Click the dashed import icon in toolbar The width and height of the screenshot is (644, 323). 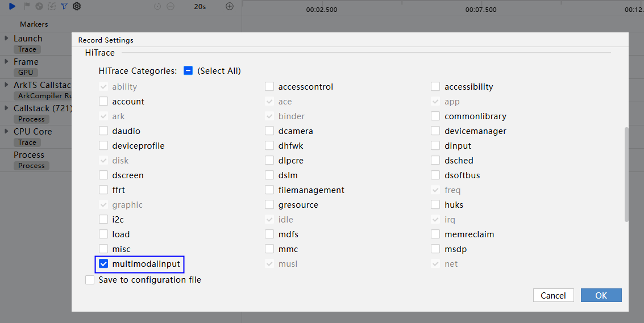coord(52,6)
